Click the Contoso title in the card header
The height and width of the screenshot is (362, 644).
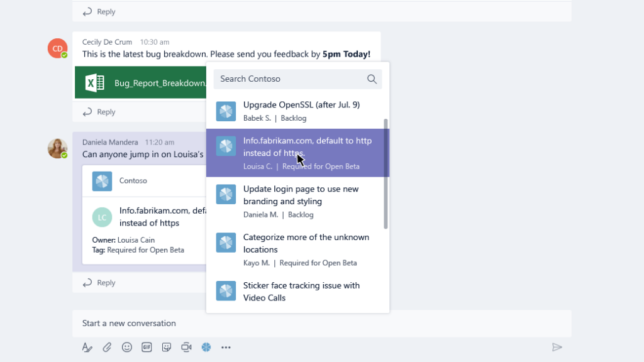click(133, 180)
